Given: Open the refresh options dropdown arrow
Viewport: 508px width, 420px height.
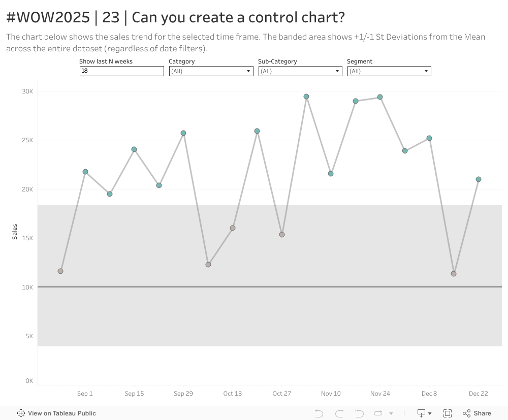Looking at the screenshot, I should click(x=391, y=414).
